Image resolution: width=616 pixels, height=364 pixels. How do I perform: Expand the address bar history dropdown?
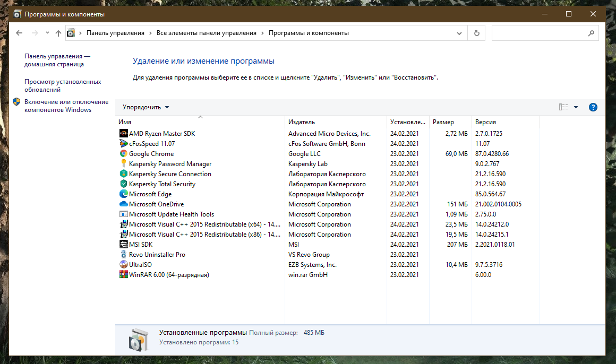coord(459,33)
